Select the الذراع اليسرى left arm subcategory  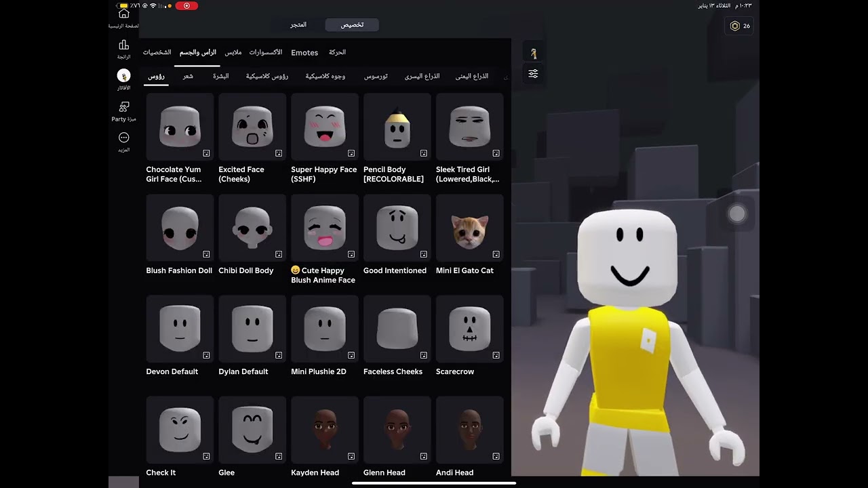coord(422,77)
